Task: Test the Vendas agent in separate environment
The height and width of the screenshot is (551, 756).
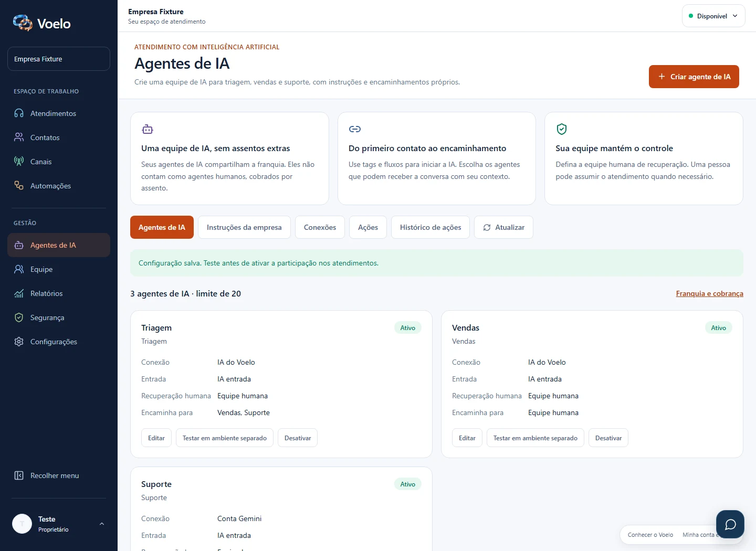Action: [535, 438]
